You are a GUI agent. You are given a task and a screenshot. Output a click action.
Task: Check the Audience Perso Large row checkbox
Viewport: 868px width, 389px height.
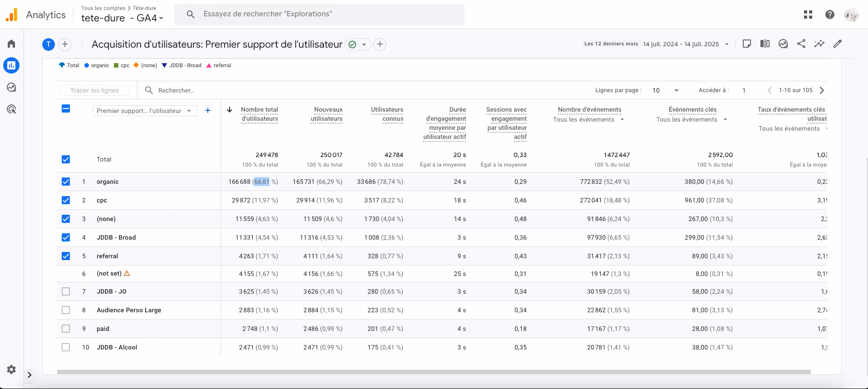click(x=66, y=310)
